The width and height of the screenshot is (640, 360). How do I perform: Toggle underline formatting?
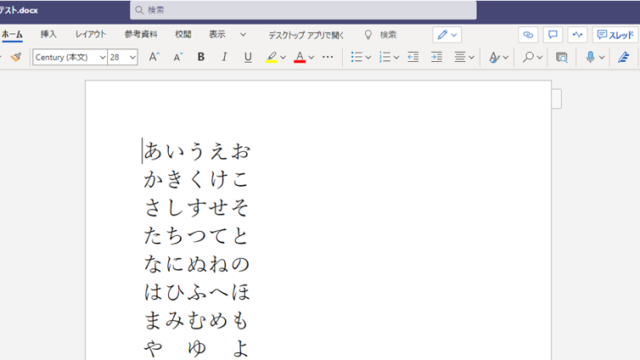[248, 57]
